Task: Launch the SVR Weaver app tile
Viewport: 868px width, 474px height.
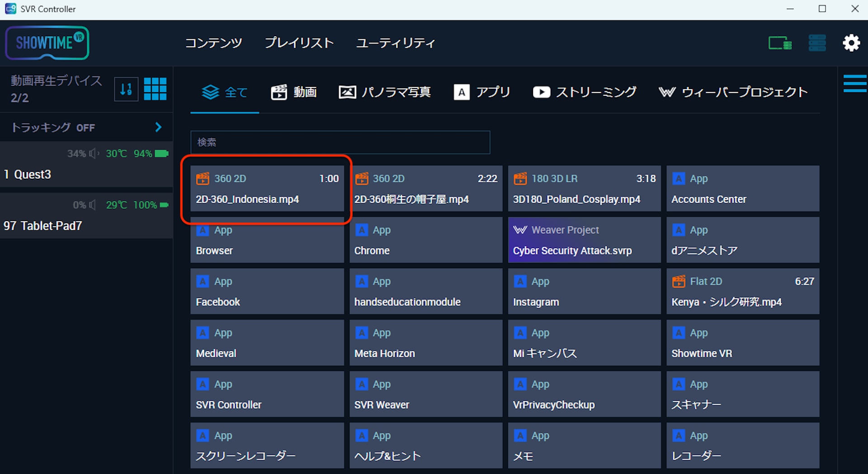Action: [x=425, y=394]
